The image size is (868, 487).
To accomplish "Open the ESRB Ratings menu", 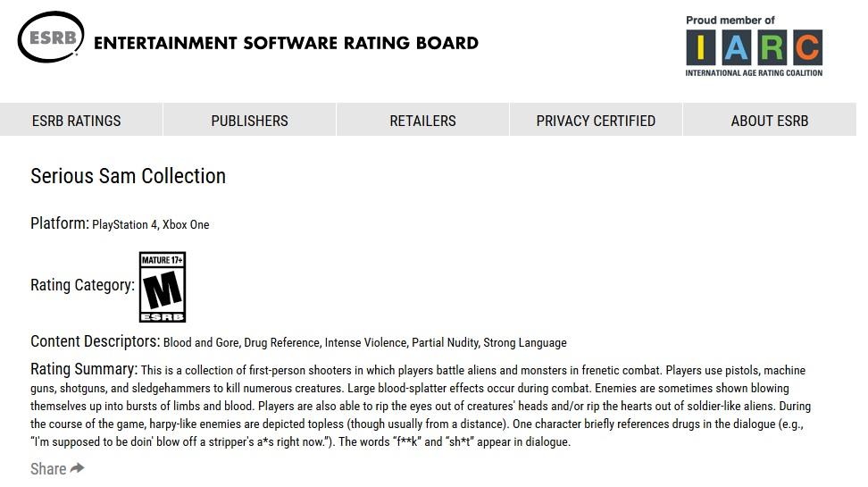I will [77, 121].
